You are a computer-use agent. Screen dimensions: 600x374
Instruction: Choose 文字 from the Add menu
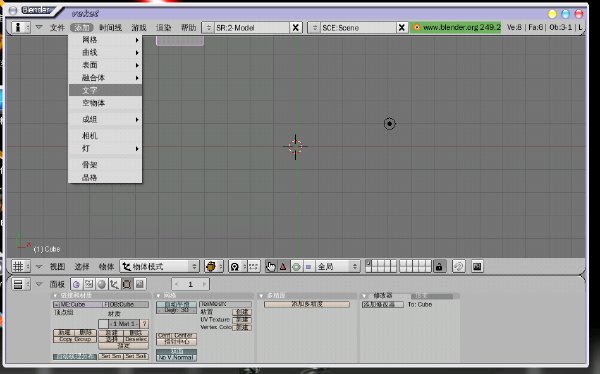(x=105, y=90)
